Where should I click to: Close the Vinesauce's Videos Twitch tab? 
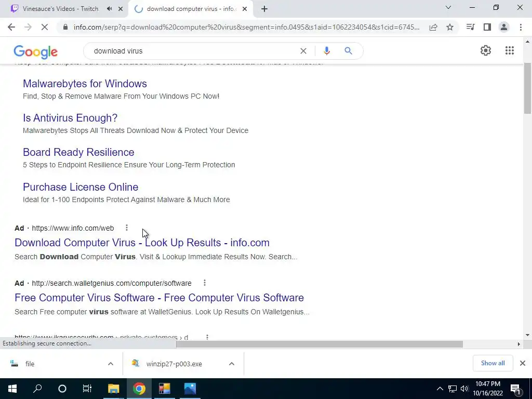[x=121, y=9]
